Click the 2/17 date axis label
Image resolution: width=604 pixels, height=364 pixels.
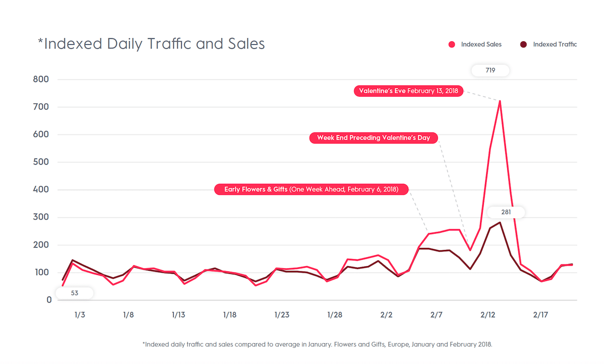[x=540, y=315]
